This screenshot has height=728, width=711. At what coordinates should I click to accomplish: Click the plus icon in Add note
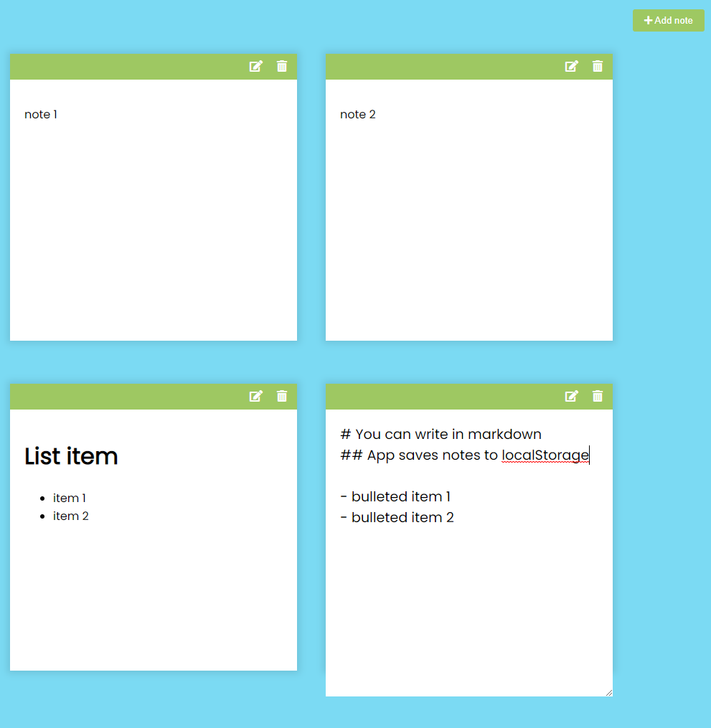pos(649,20)
